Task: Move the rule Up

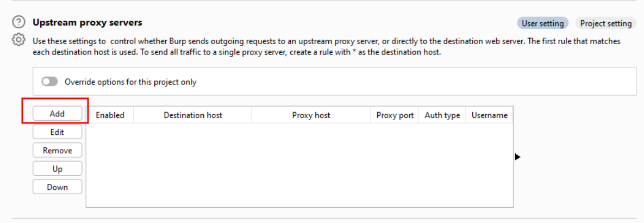Action: tap(57, 169)
